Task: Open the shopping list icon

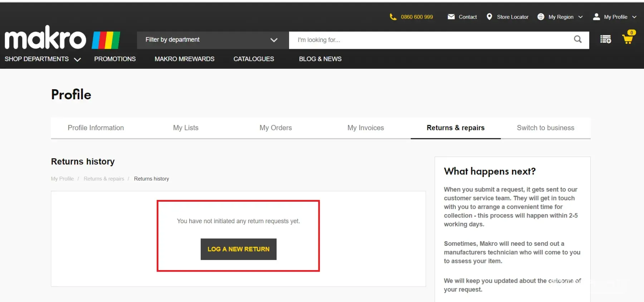Action: 605,39
